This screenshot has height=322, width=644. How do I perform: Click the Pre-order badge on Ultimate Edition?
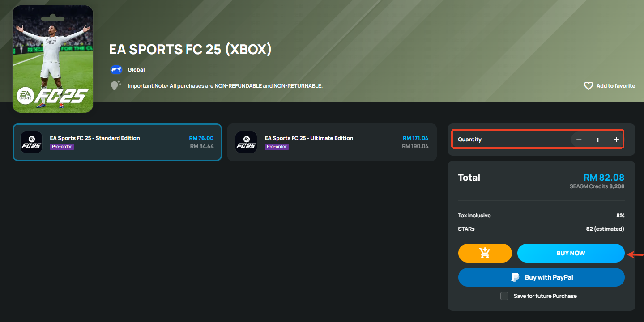(x=277, y=147)
